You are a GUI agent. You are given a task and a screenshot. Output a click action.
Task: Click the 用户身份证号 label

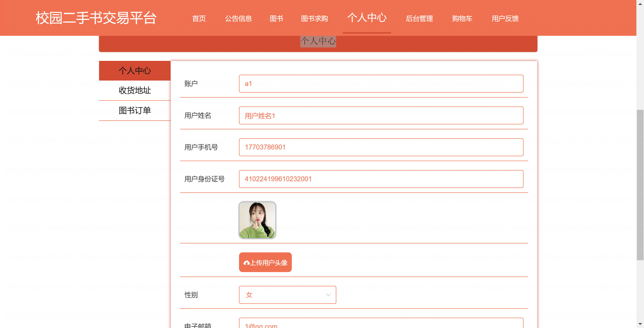[x=205, y=179]
